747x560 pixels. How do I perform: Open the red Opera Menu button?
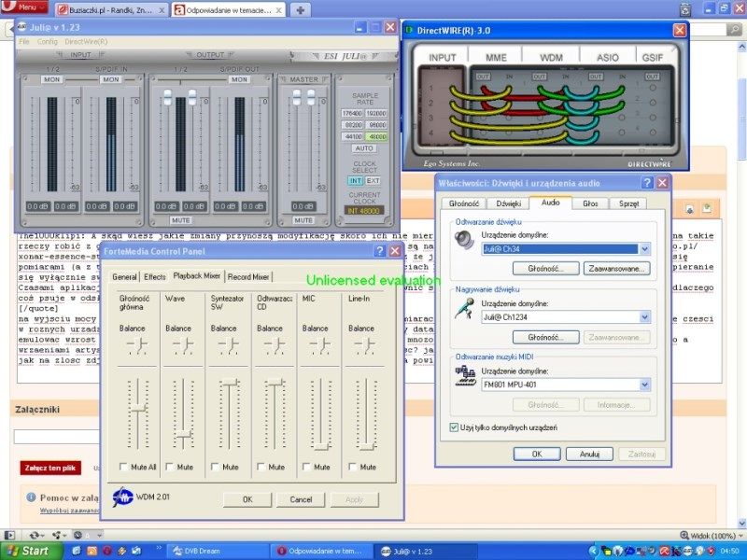point(24,7)
